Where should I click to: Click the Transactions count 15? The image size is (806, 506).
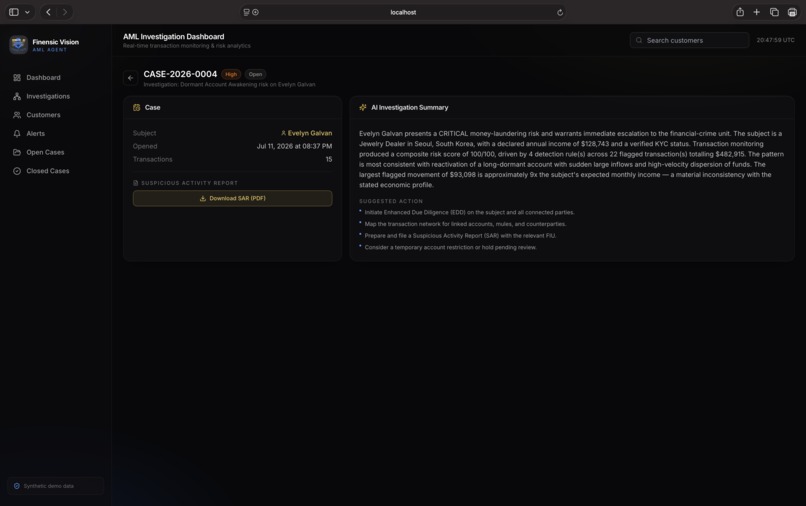point(328,159)
